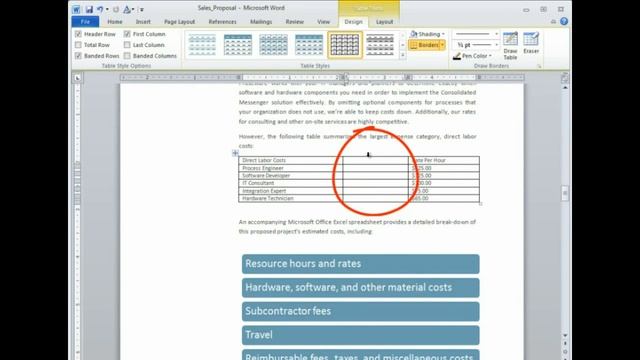Viewport: 640px width, 360px height.
Task: Click the 'IT Consultant' table cell
Action: pyautogui.click(x=291, y=183)
